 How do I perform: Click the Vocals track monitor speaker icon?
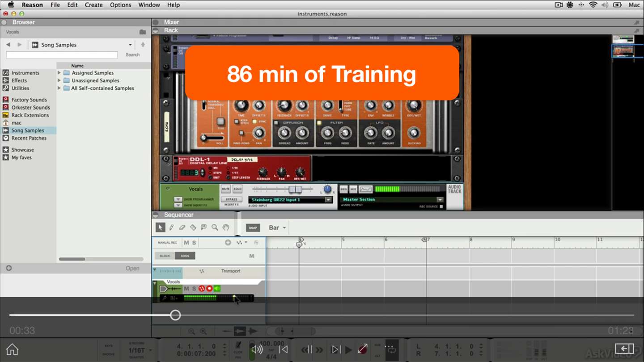[217, 289]
